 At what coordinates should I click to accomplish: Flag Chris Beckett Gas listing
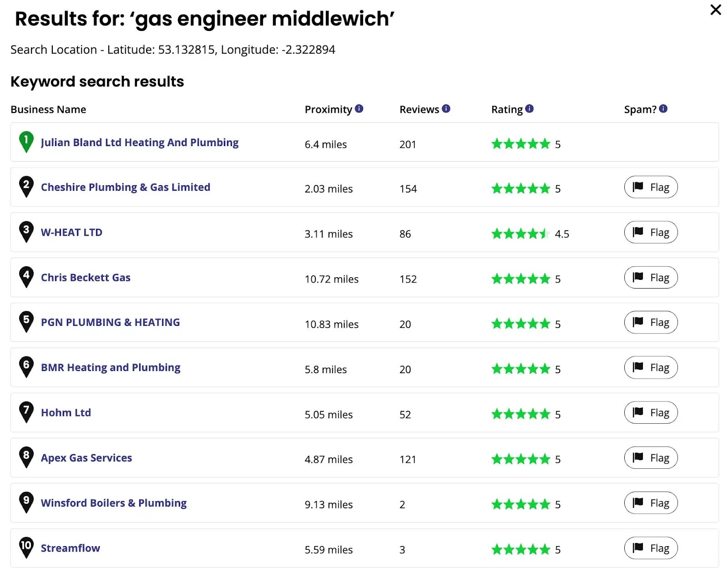point(651,278)
